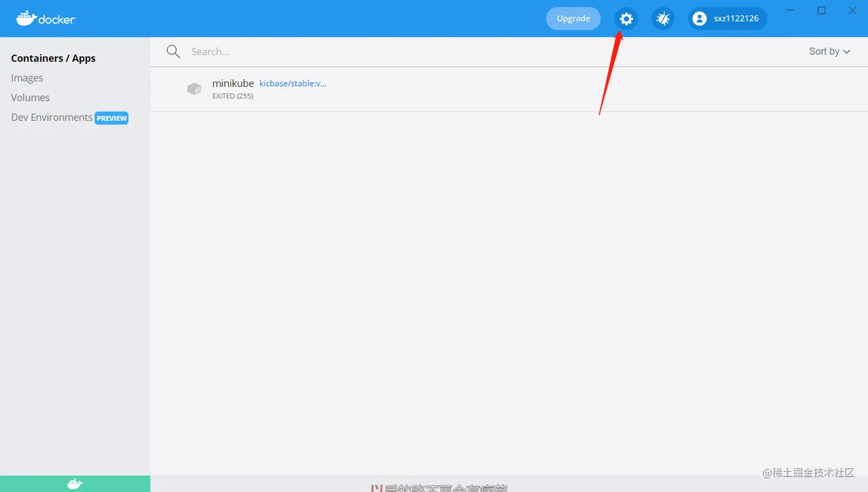Viewport: 868px width, 492px height.
Task: Click the PREVIEW badge
Action: coord(111,118)
